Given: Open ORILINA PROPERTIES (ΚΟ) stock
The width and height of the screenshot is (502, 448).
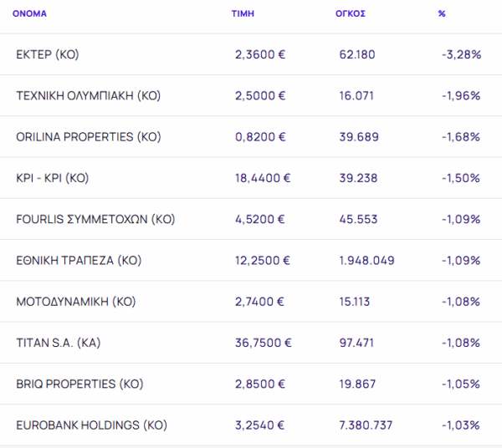Looking at the screenshot, I should 89,137.
